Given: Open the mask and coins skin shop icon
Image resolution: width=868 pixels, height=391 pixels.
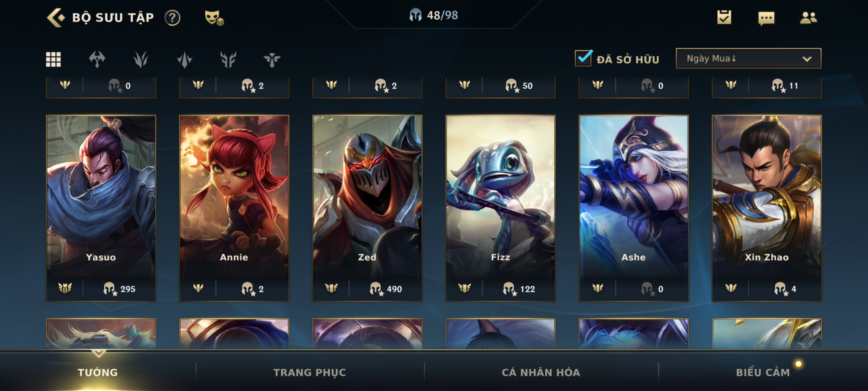Looking at the screenshot, I should 214,18.
